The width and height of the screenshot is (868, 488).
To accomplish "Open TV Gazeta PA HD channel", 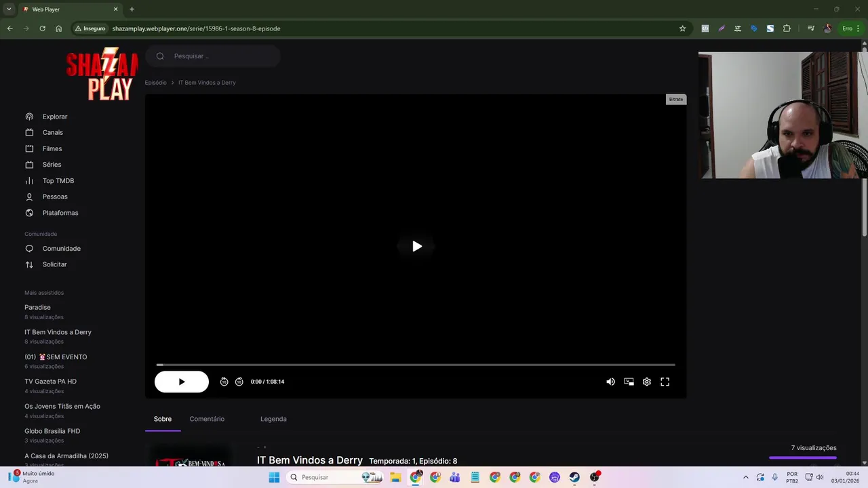I will click(50, 382).
